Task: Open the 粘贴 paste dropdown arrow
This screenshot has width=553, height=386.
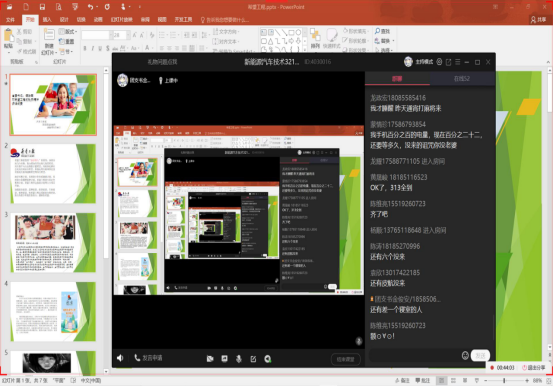Action: [9, 53]
